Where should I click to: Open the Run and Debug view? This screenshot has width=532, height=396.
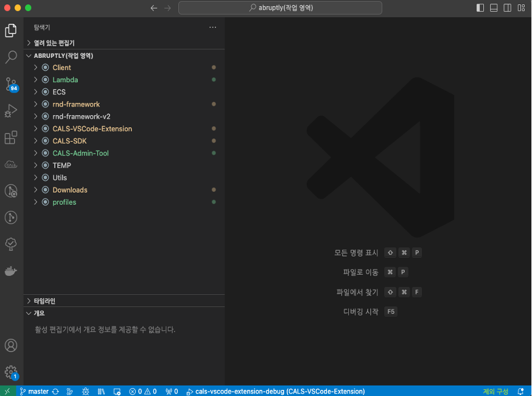click(11, 110)
